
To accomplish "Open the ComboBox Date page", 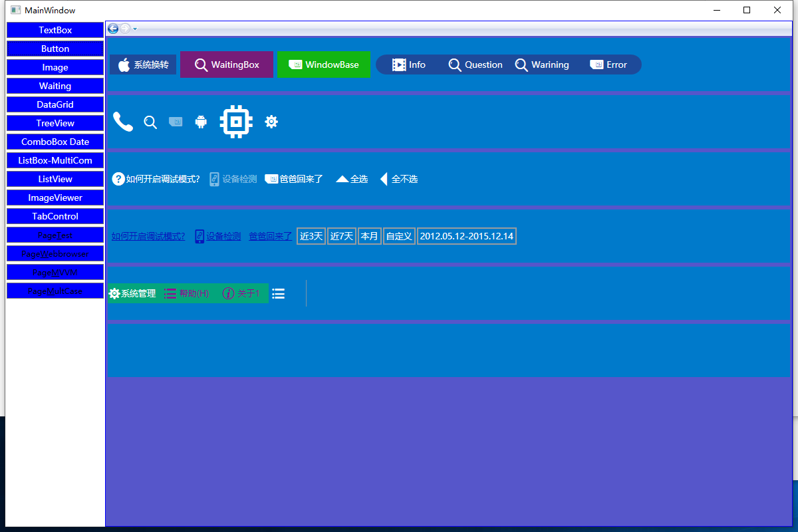I will pos(55,142).
